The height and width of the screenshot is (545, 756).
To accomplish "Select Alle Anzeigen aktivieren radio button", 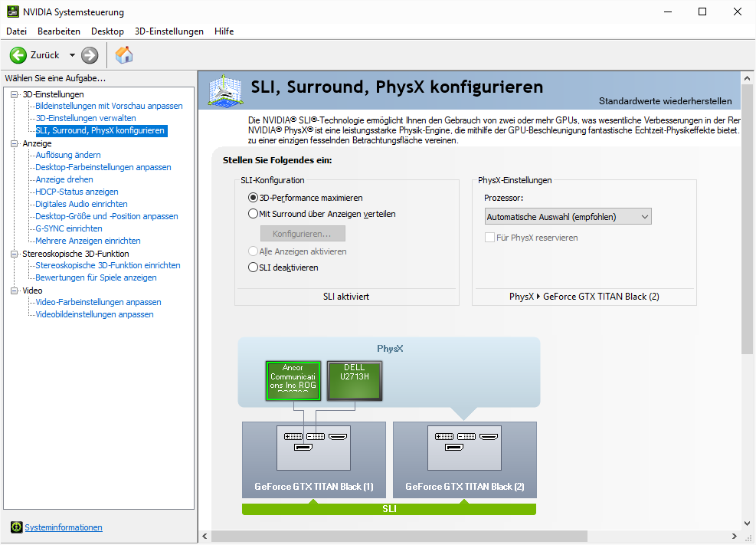I will coord(253,251).
